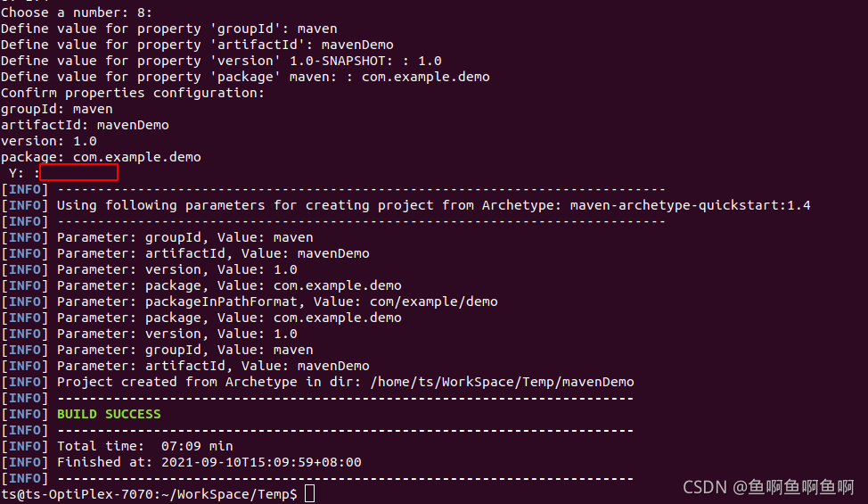The image size is (868, 504).
Task: Click inside the red box after Y:
Action: 78,172
